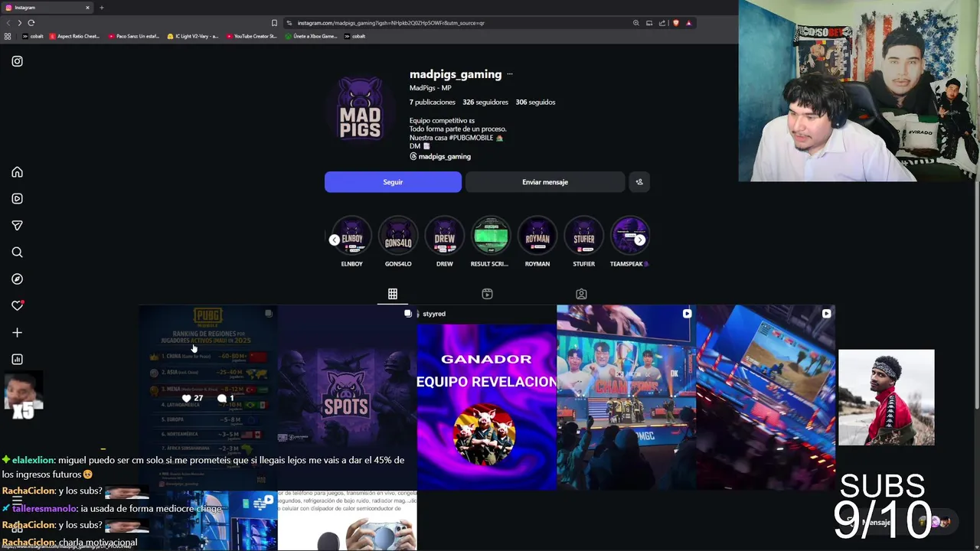980x551 pixels.
Task: Open Threads link madpigs_gaming
Action: click(x=440, y=156)
